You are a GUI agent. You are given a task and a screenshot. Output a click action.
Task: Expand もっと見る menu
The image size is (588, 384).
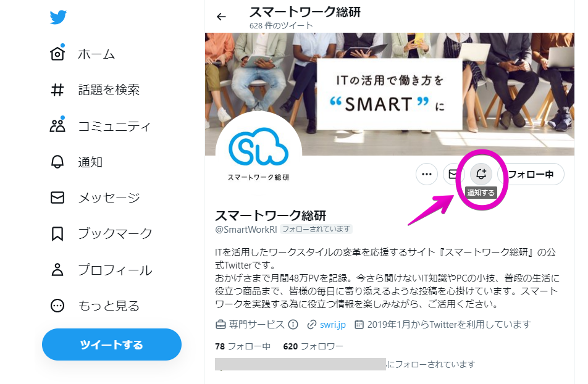95,306
